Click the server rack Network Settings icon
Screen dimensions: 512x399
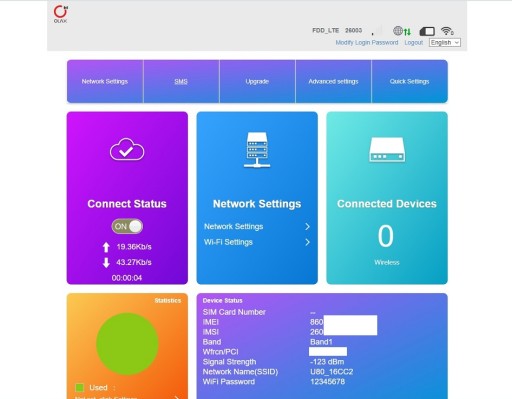point(257,150)
